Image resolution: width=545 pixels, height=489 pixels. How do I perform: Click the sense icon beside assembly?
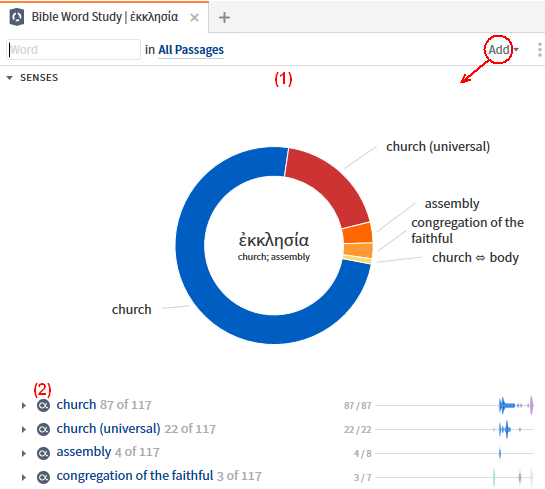coord(43,453)
